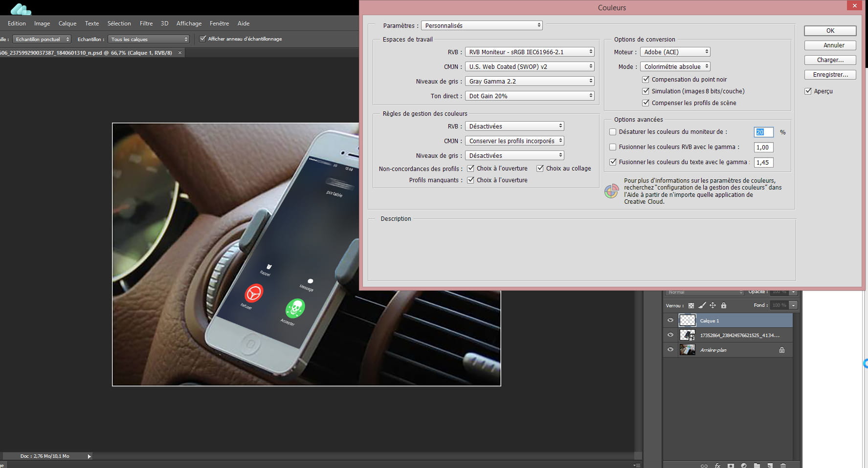
Task: Open the Edition menu
Action: coord(17,23)
